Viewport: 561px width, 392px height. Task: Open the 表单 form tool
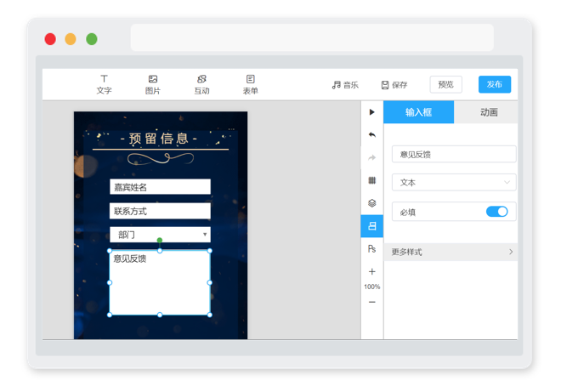pos(251,84)
